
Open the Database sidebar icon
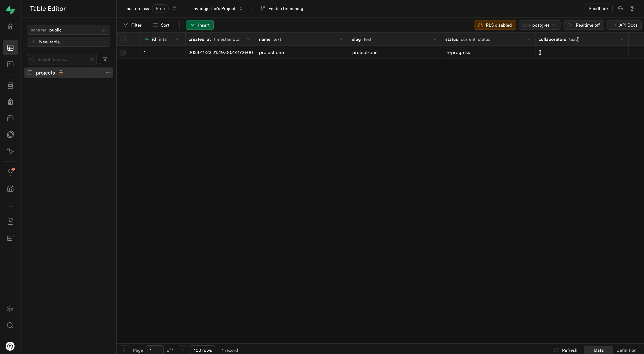[10, 86]
